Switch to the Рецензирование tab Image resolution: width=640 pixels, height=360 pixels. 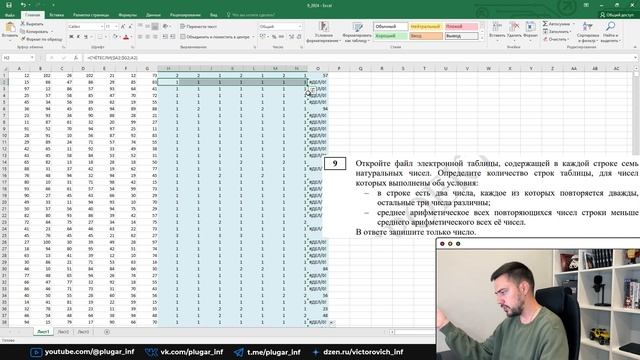pyautogui.click(x=185, y=15)
